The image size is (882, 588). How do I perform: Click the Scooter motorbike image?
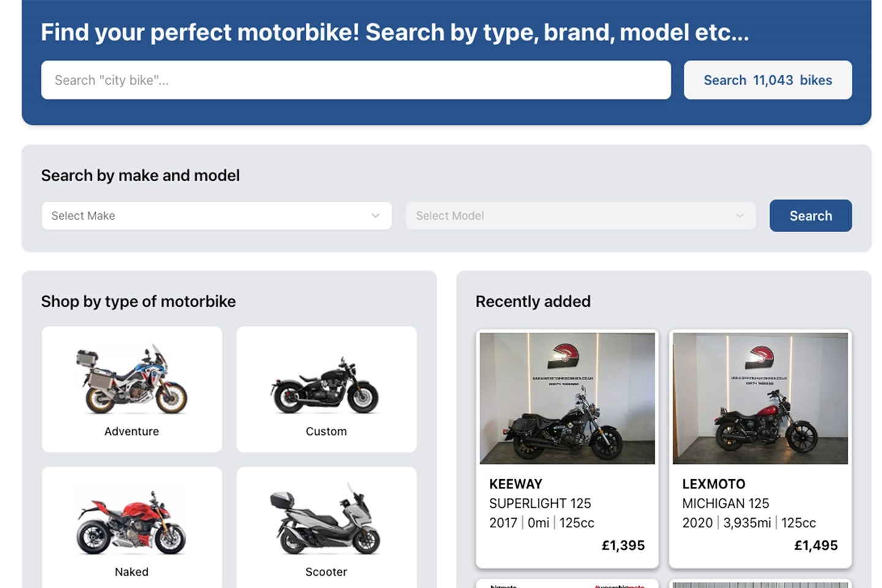[326, 522]
